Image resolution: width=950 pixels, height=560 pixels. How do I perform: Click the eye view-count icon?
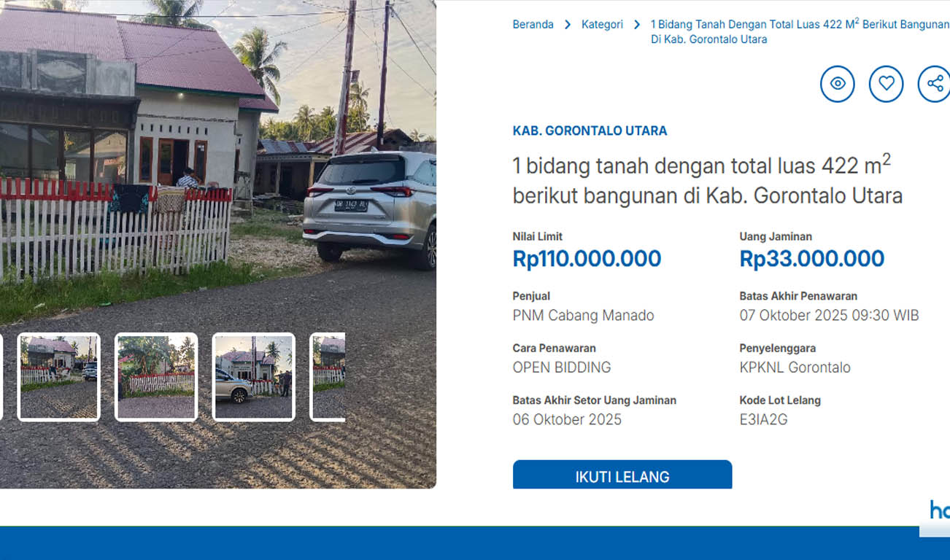(838, 84)
